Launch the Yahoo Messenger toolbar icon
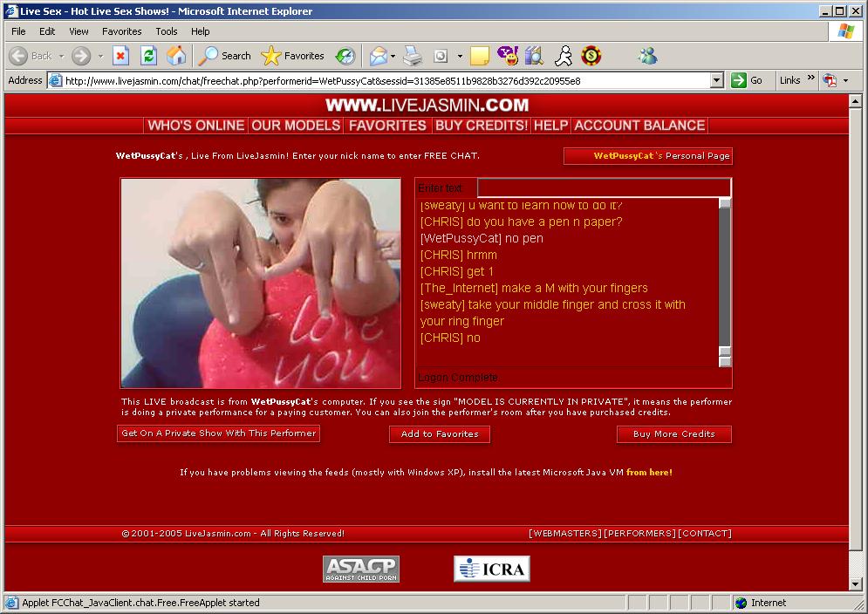 508,56
